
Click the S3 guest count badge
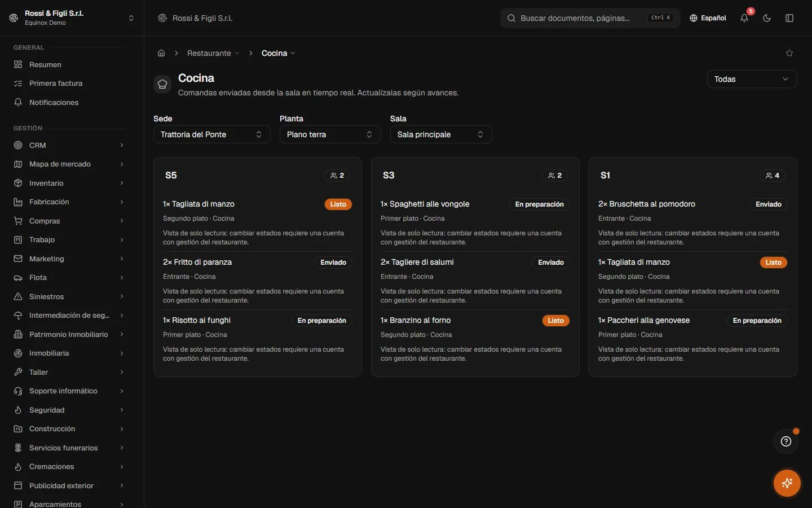coord(555,176)
